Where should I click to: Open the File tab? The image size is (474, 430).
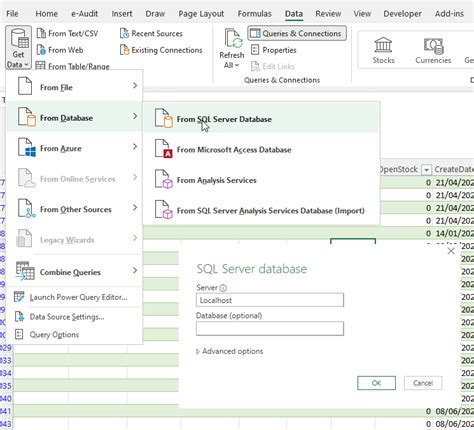coord(12,14)
